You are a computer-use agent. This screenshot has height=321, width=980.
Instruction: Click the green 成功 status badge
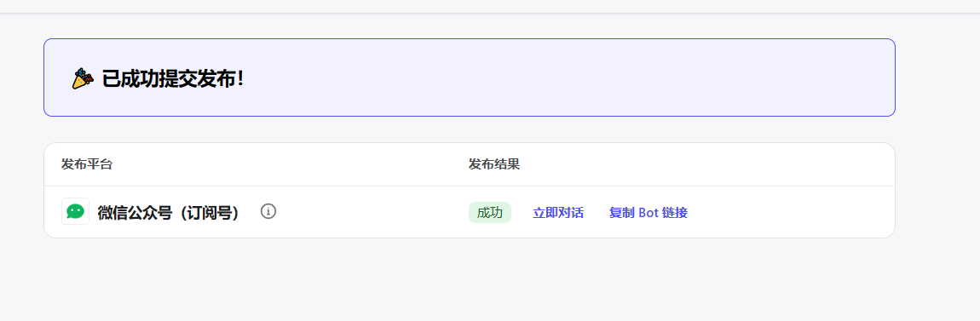[x=489, y=212]
